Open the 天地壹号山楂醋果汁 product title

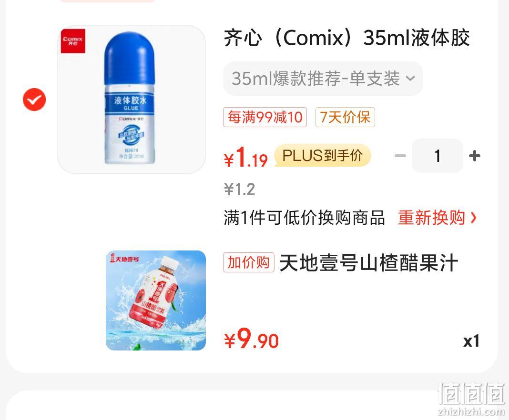point(369,263)
